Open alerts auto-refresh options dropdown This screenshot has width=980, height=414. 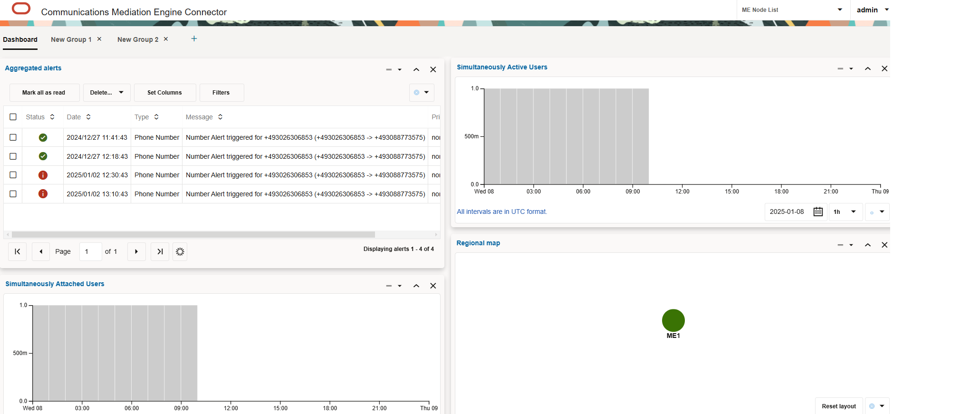coord(422,93)
